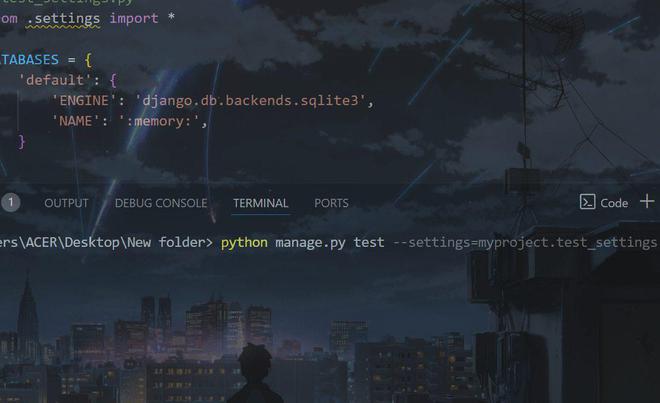
Task: Click the 'NAME' dictionary key
Action: pos(75,121)
